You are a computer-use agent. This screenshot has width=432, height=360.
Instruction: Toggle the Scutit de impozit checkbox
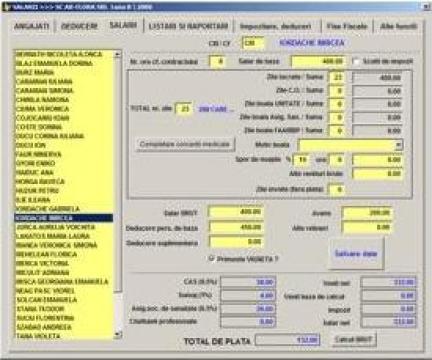pos(356,61)
